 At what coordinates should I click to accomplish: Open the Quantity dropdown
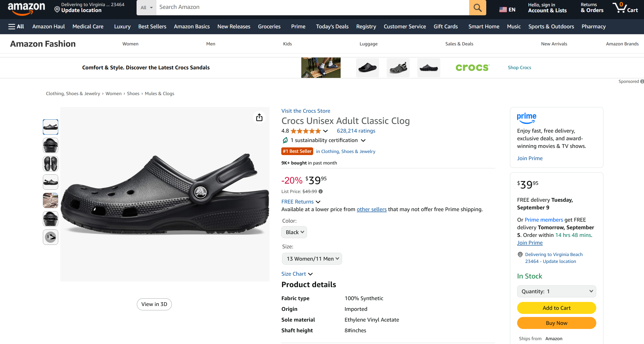pos(556,291)
